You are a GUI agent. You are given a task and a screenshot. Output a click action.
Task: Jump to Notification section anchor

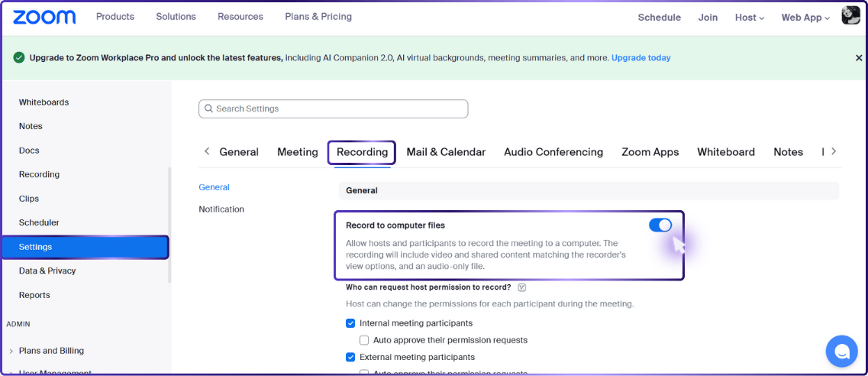[x=221, y=209]
